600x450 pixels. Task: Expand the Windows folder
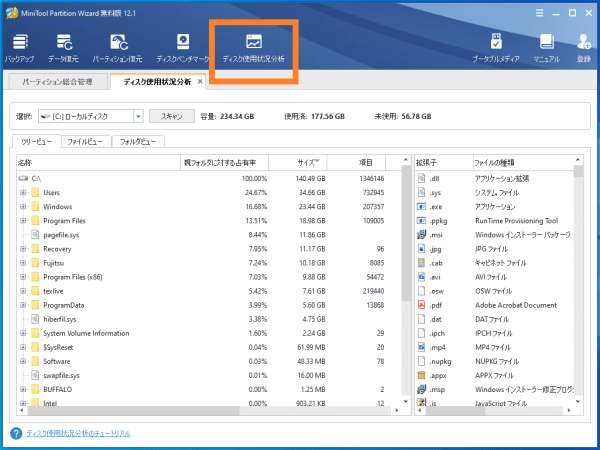point(23,207)
